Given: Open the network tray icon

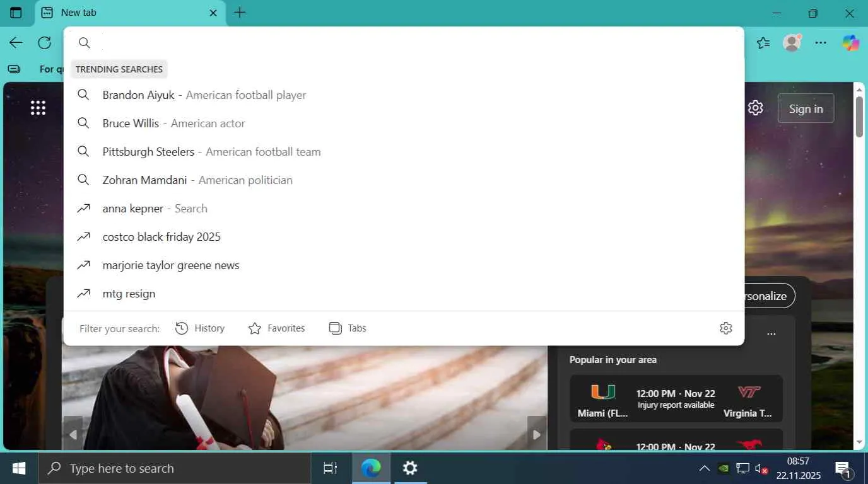Looking at the screenshot, I should point(742,468).
